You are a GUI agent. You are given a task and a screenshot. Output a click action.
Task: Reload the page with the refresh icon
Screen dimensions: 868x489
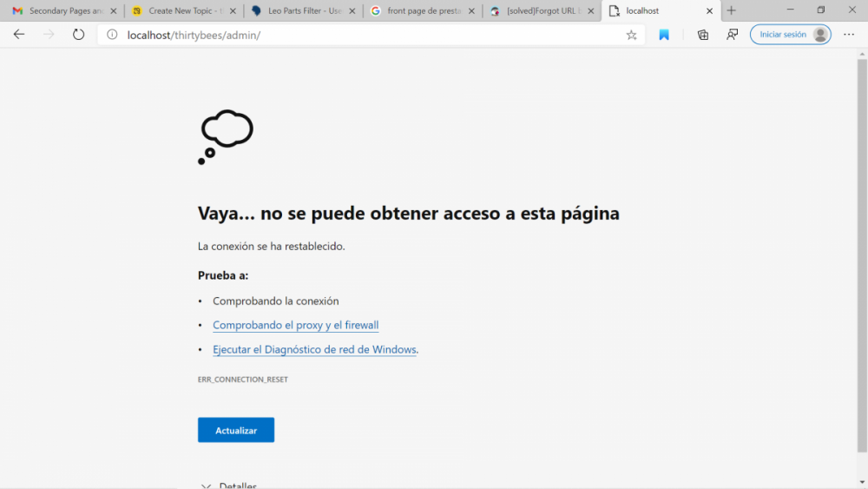78,35
